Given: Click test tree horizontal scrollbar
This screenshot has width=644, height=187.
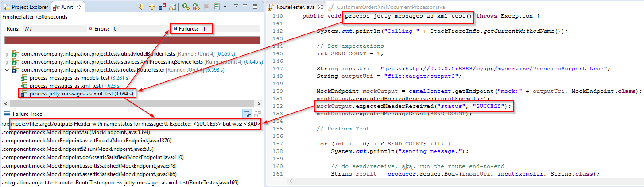Looking at the screenshot, I should click(133, 103).
